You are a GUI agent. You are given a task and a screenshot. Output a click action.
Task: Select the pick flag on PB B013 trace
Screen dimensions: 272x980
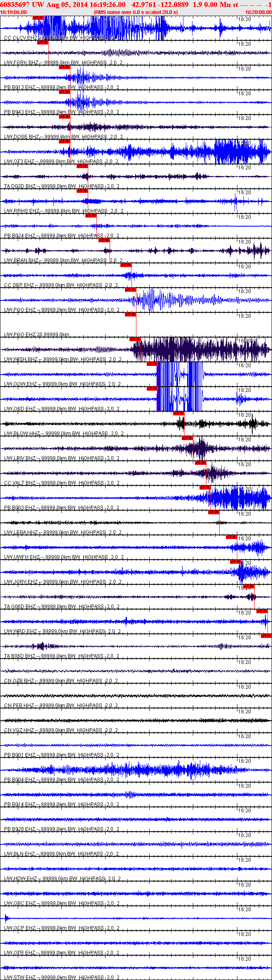[64, 67]
